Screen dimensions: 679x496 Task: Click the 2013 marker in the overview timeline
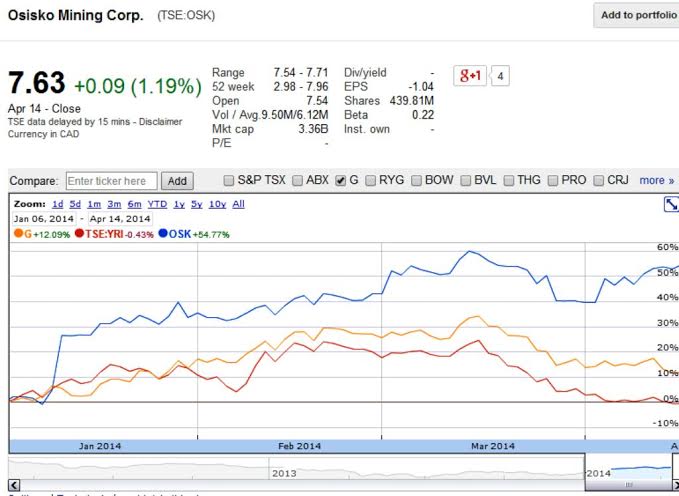284,473
